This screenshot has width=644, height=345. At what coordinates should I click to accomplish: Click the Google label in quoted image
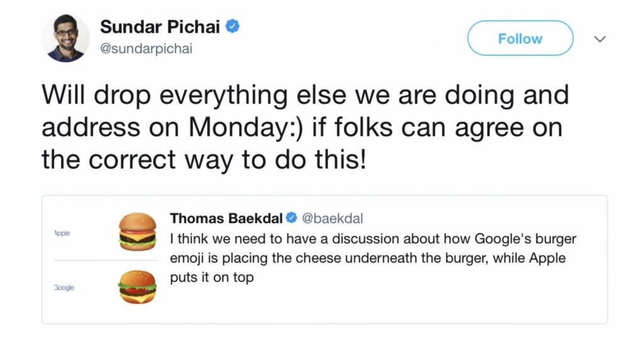pyautogui.click(x=64, y=288)
